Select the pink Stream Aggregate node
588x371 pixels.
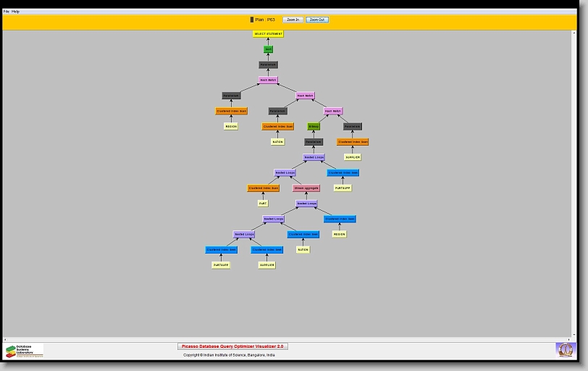tap(306, 188)
